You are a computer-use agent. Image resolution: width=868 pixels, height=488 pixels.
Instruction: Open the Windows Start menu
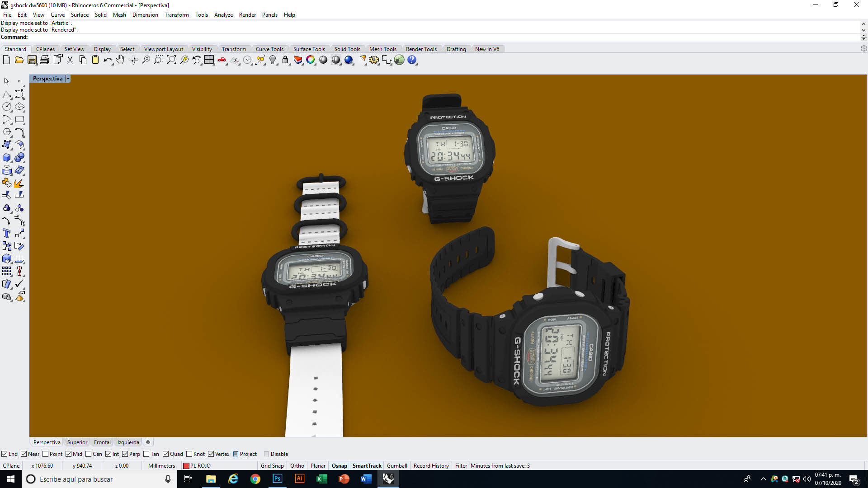[11, 479]
